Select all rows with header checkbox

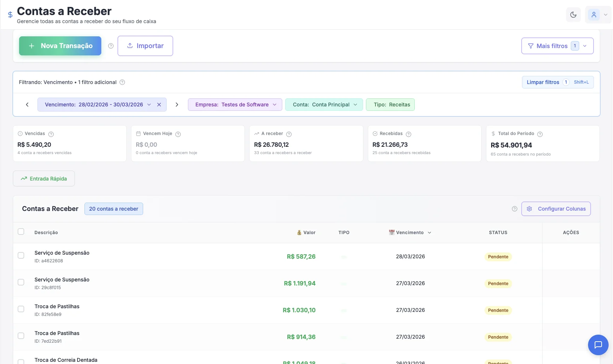tap(21, 232)
